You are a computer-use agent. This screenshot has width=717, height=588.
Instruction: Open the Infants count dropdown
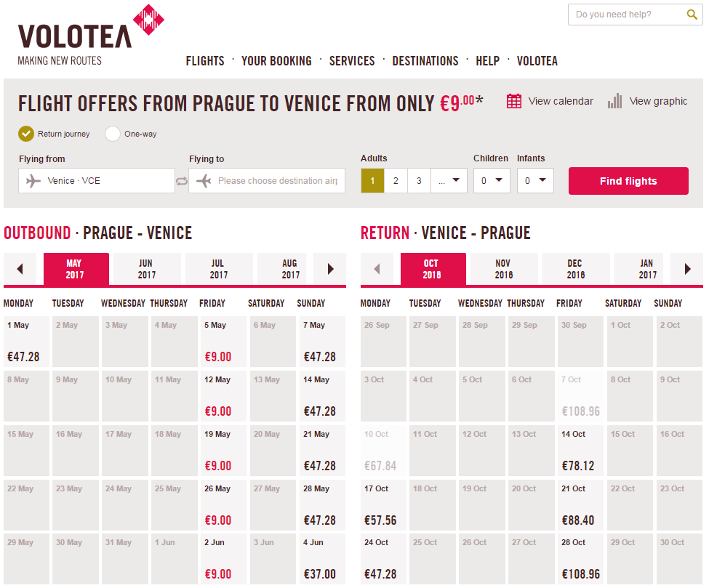[x=535, y=181]
